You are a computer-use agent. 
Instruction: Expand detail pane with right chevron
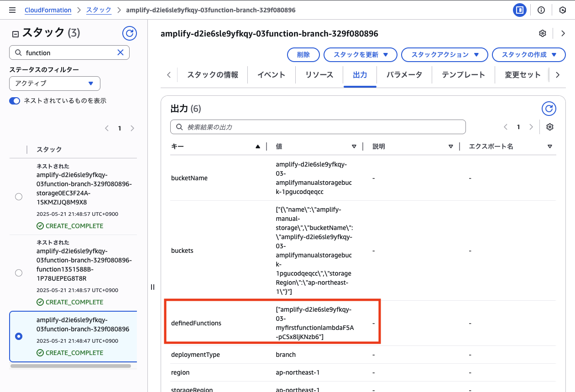[x=563, y=33]
